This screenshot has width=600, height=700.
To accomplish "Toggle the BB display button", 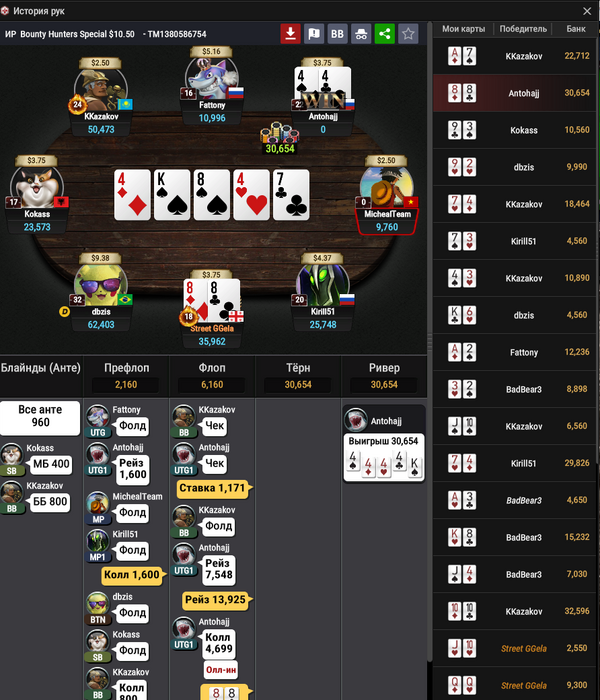I will (338, 33).
